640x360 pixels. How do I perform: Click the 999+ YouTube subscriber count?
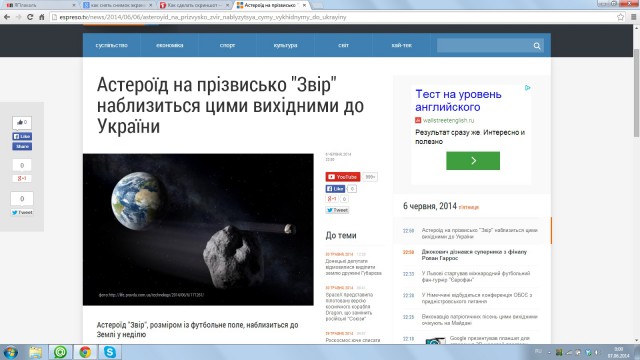click(370, 177)
